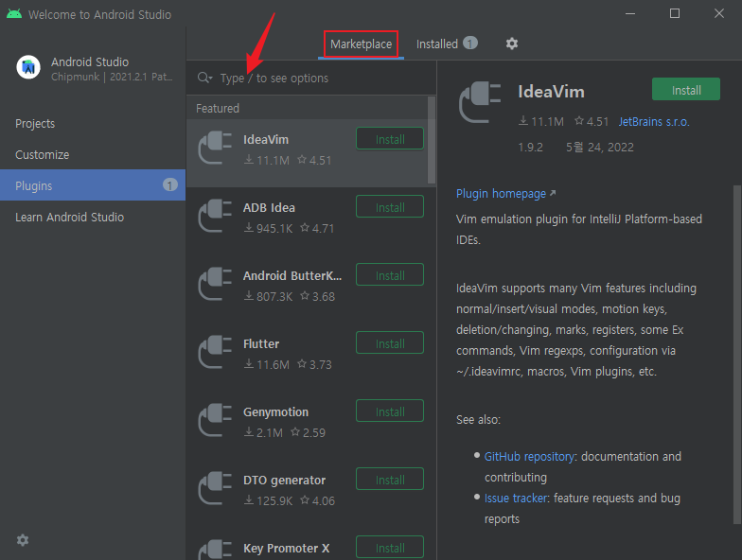
Task: Open the options gear in the sidebar footer
Action: tap(23, 539)
